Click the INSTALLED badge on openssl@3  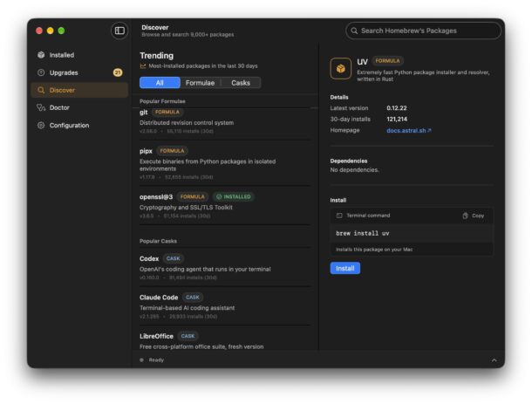(234, 196)
